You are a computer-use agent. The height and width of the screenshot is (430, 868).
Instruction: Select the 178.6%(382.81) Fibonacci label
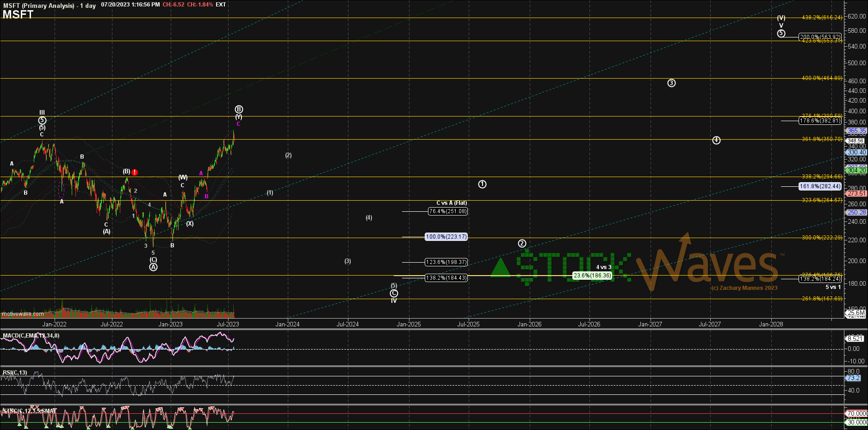(820, 121)
